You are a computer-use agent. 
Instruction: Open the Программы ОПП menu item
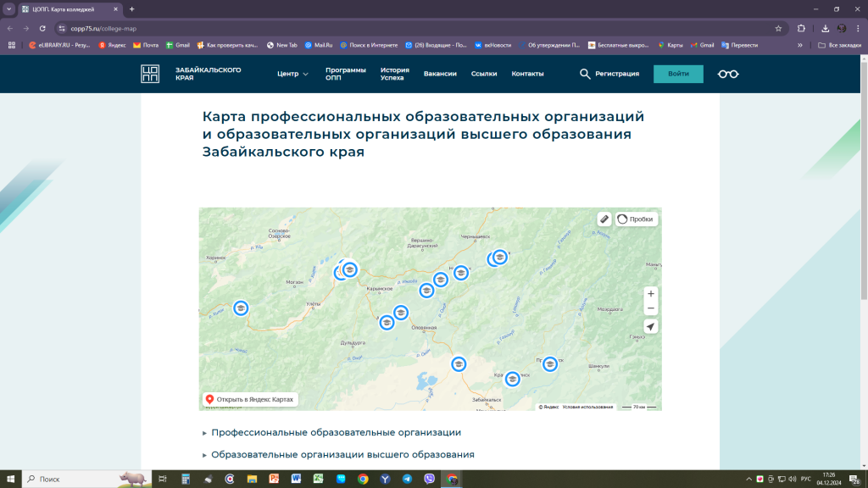pyautogui.click(x=346, y=74)
